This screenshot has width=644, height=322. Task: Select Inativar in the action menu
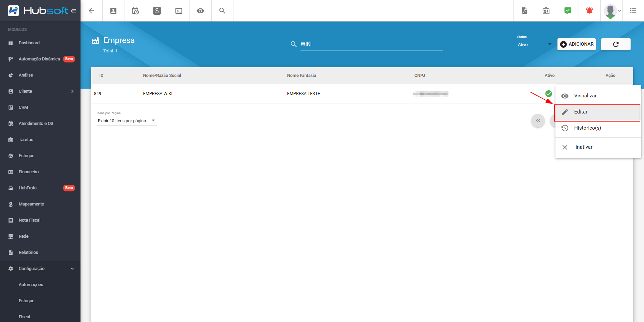click(x=598, y=147)
